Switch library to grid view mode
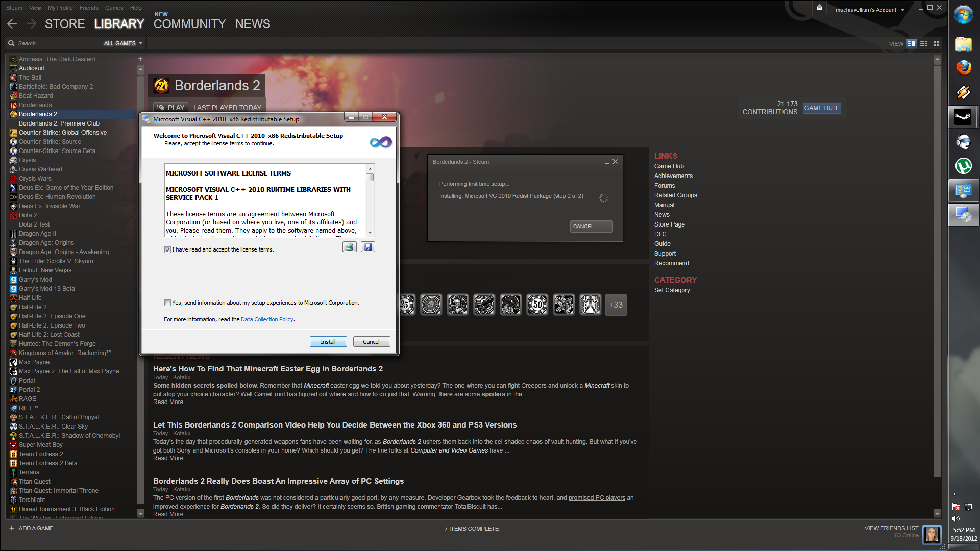This screenshot has height=551, width=980. tap(936, 43)
